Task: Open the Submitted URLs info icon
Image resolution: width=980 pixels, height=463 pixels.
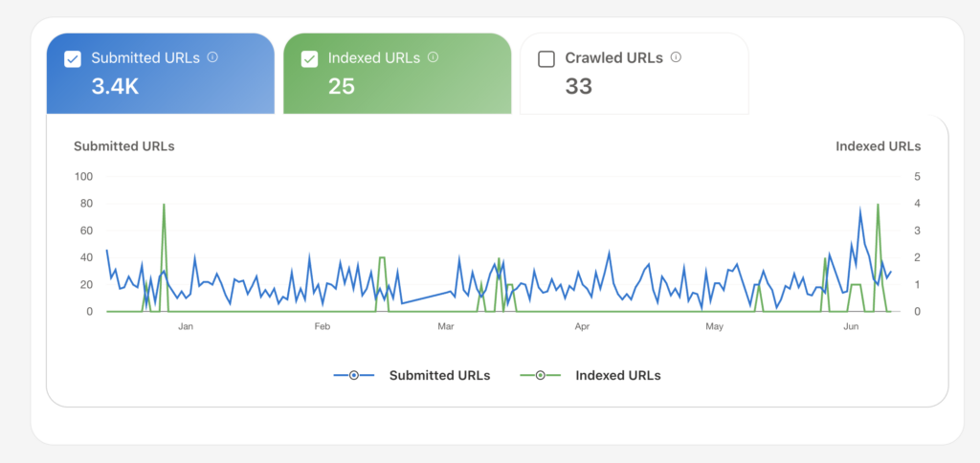Action: tap(212, 56)
